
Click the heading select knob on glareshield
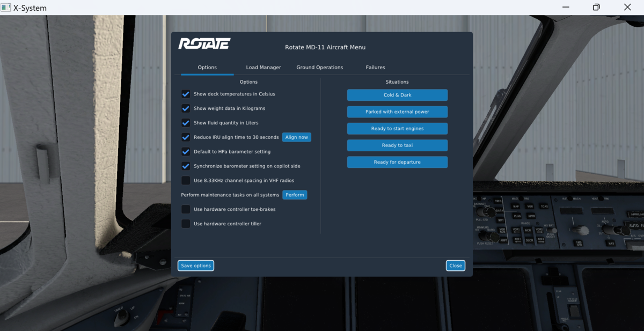(x=615, y=230)
